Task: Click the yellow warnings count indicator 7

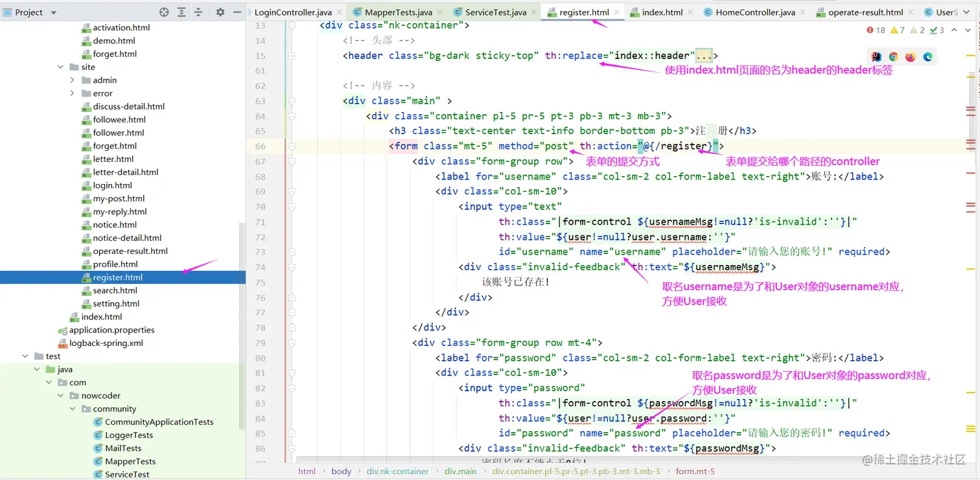Action: (898, 30)
